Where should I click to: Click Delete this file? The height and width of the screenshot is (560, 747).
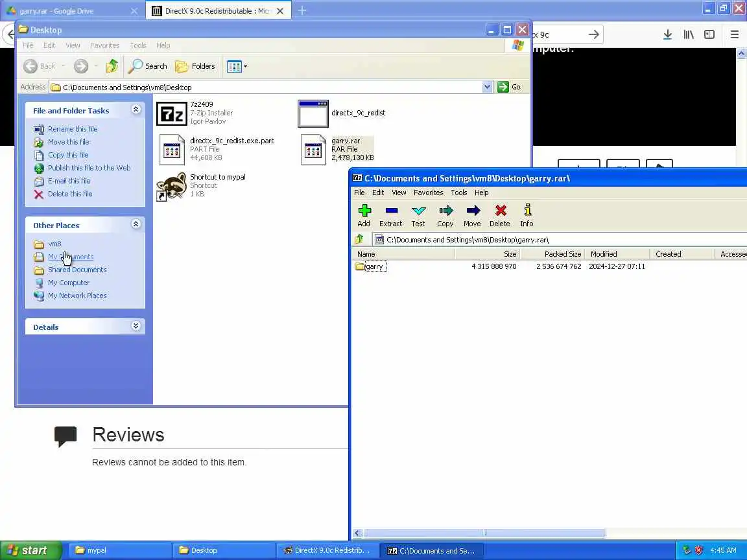(70, 193)
